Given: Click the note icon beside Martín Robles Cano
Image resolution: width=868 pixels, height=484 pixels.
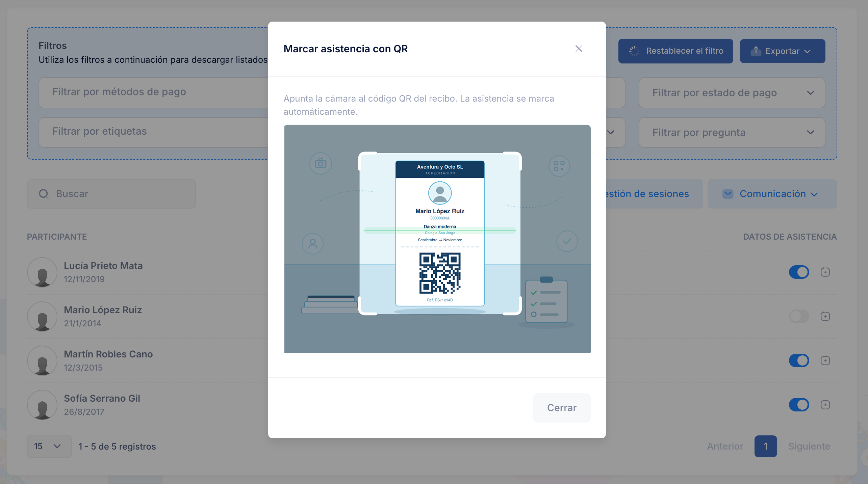Looking at the screenshot, I should (x=825, y=360).
